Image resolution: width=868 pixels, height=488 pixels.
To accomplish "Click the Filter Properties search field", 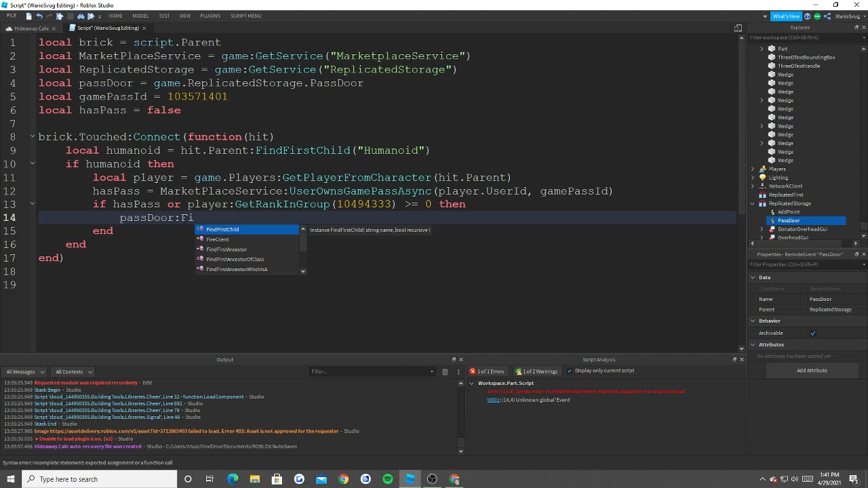I will 807,264.
